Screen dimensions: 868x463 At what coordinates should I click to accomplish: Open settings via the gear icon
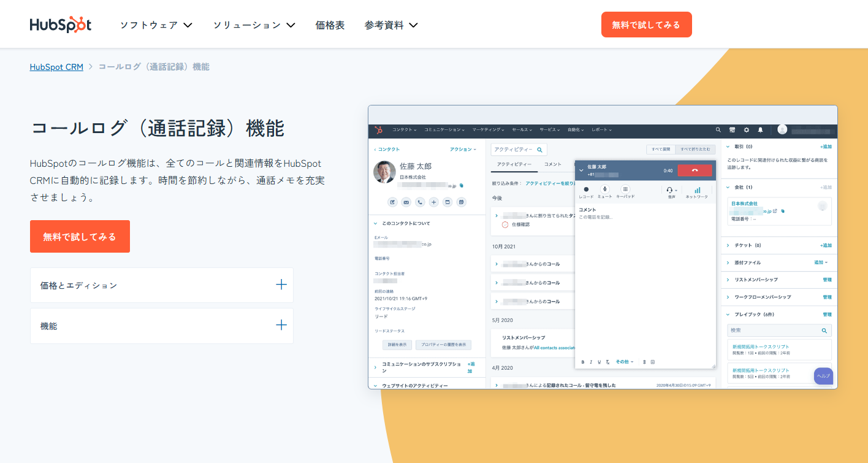pyautogui.click(x=746, y=130)
